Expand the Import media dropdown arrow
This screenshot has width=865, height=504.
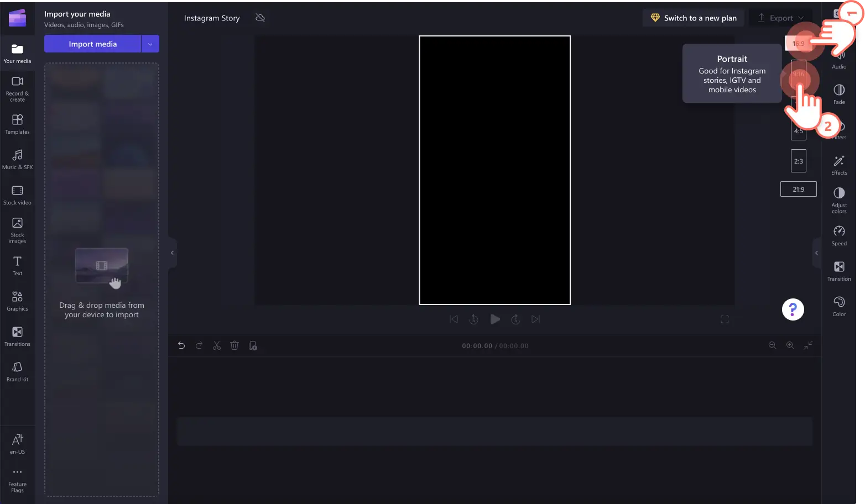[x=150, y=44]
